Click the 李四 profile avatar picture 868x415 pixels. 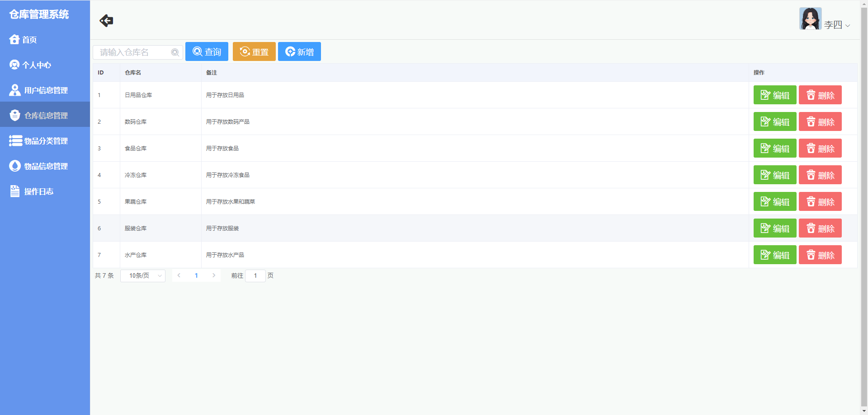tap(811, 19)
